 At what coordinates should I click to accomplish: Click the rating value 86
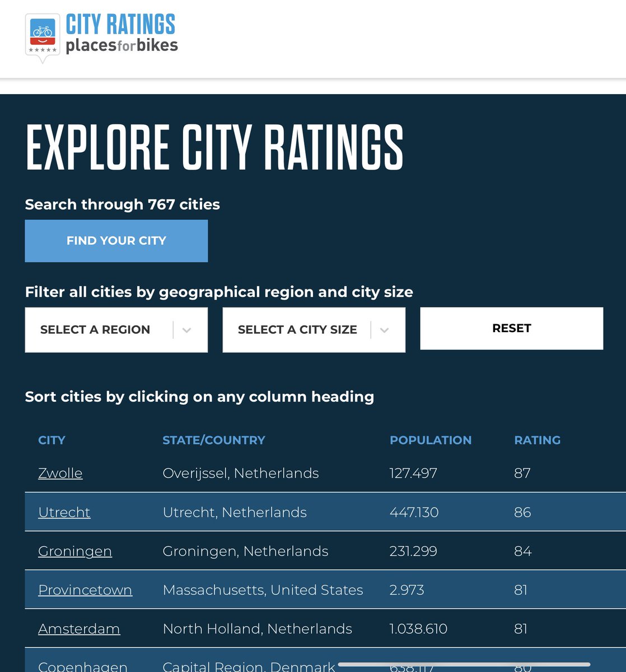coord(522,512)
